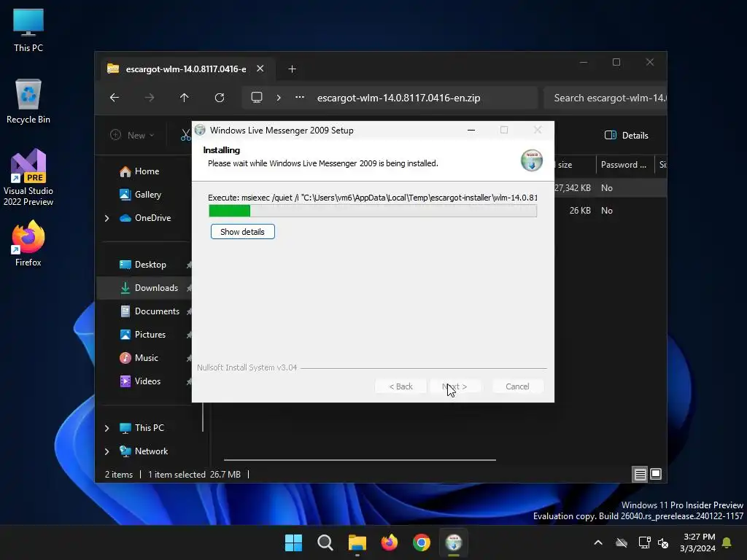Open taskbar Search
The image size is (747, 560).
pyautogui.click(x=325, y=542)
